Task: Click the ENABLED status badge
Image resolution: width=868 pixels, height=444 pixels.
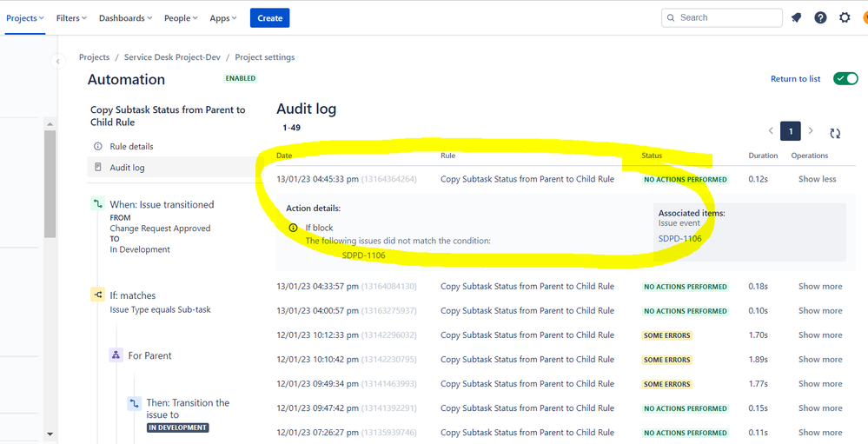Action: click(241, 78)
